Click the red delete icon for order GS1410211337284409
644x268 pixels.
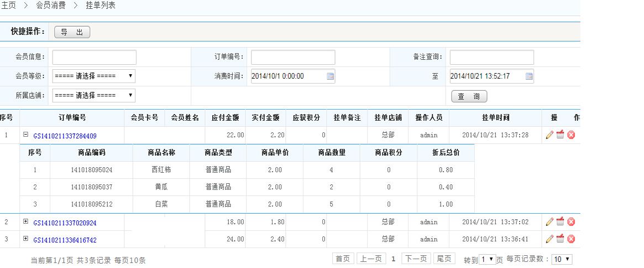tap(571, 135)
